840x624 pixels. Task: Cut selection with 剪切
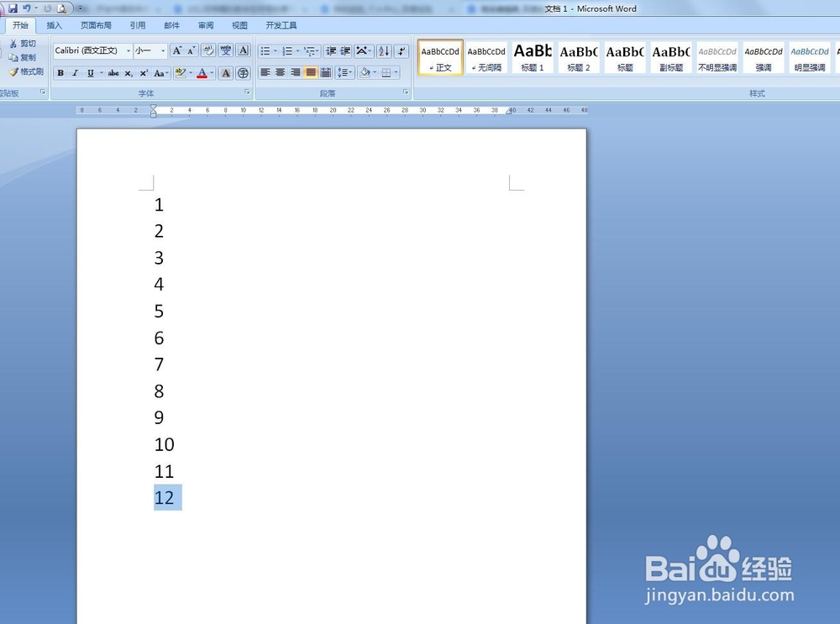point(23,44)
